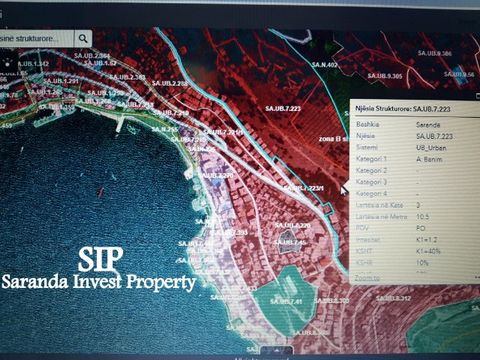Click the SA.UB.1.291 map label
The height and width of the screenshot is (360, 480).
[x=61, y=81]
